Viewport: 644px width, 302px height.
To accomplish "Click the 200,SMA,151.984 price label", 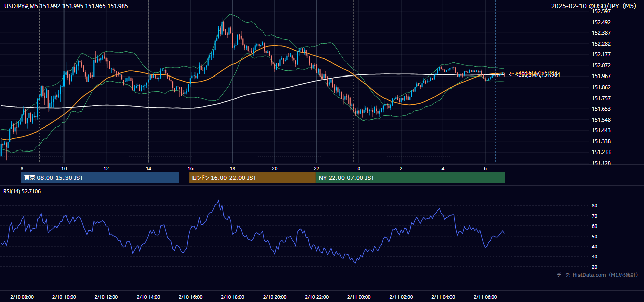I will (538, 75).
